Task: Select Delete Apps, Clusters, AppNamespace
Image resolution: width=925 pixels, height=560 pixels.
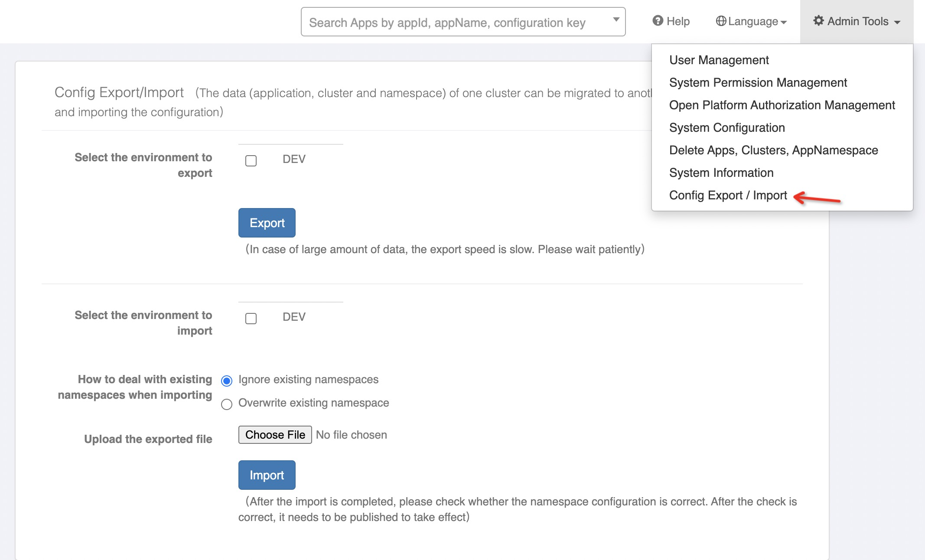Action: tap(773, 150)
